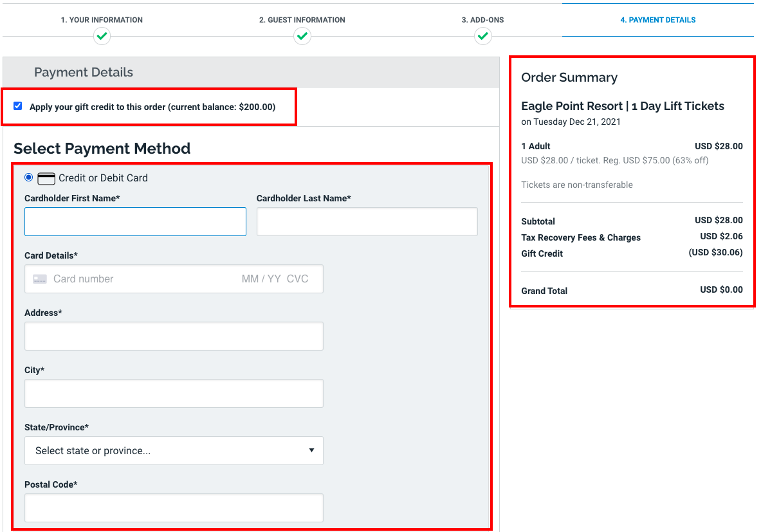This screenshot has height=532, width=761.
Task: Select the Payment Details step tab
Action: (x=657, y=20)
